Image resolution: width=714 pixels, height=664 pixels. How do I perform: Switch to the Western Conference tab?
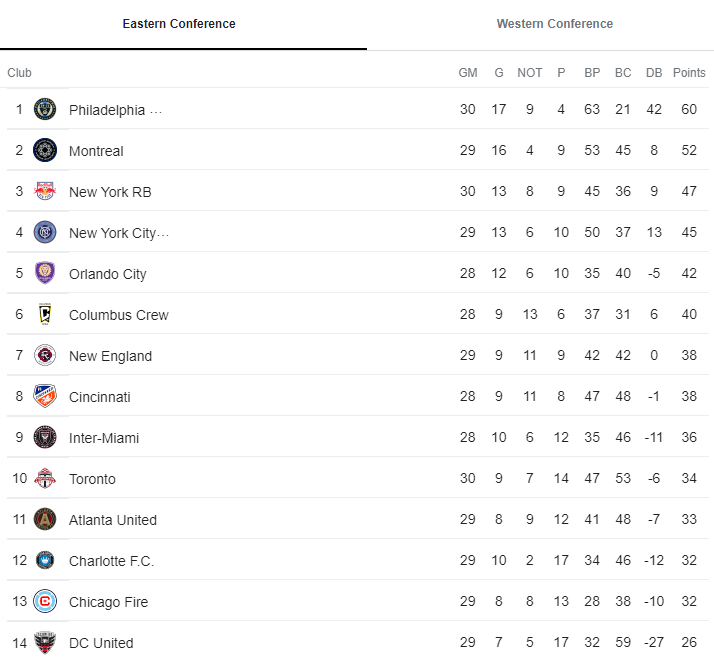(x=554, y=24)
